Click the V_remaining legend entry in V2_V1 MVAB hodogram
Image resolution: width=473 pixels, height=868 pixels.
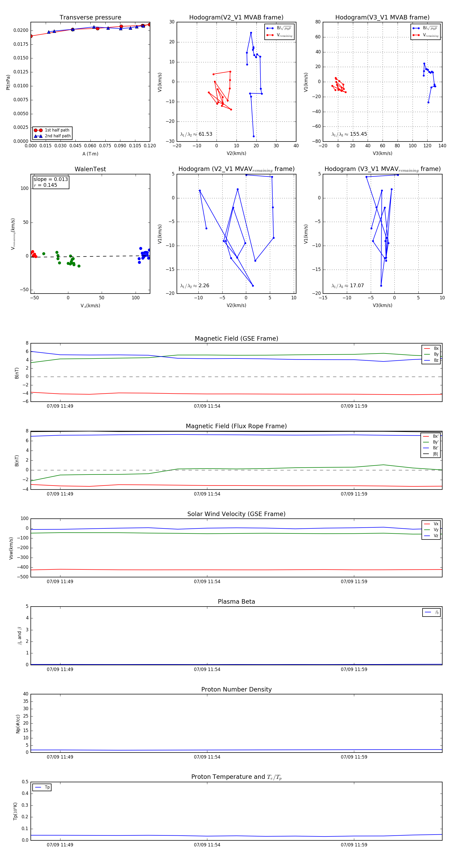(x=280, y=35)
